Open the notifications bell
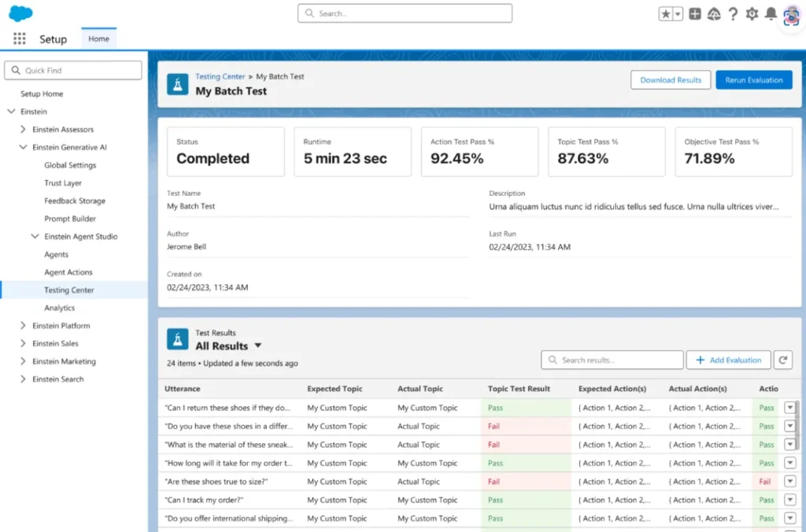Image resolution: width=806 pixels, height=532 pixels. (771, 14)
